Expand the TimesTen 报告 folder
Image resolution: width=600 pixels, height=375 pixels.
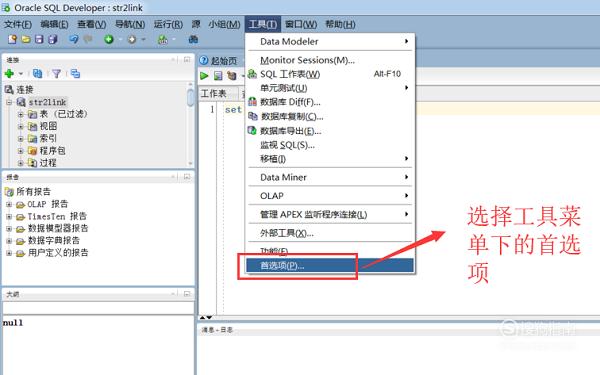tap(9, 216)
